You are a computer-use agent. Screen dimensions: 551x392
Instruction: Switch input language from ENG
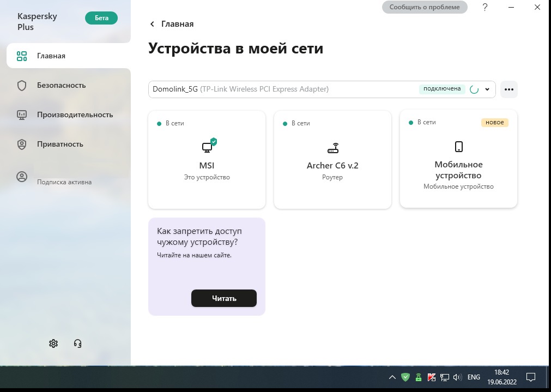[x=474, y=377]
